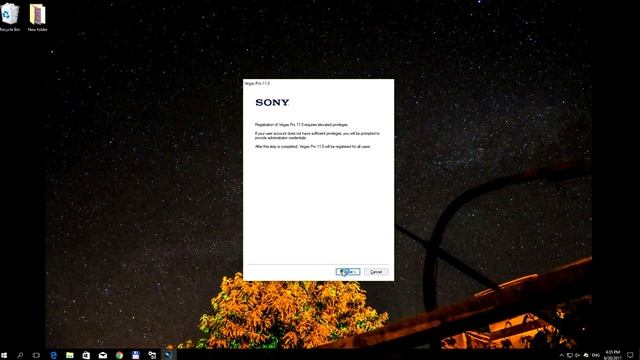Image resolution: width=640 pixels, height=360 pixels.
Task: Open the taskbar clock and calendar
Action: pos(612,355)
